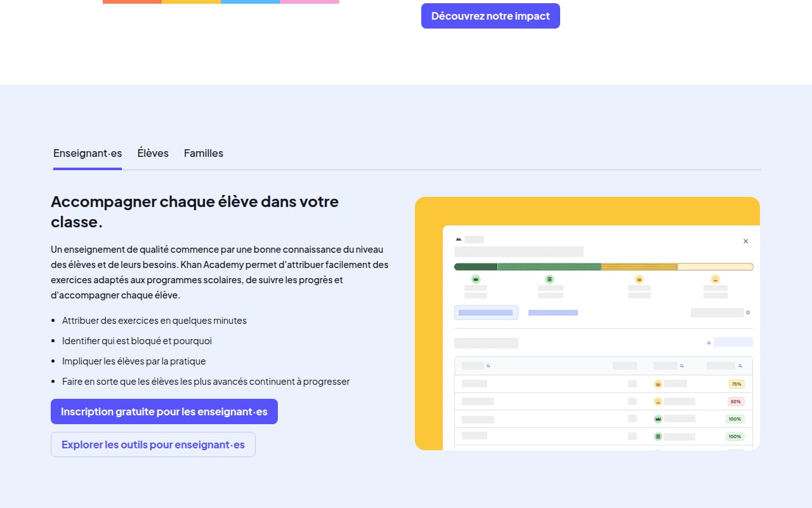
Task: Click the heading Accompagner chaque élève dans votre classe
Action: coord(195,211)
